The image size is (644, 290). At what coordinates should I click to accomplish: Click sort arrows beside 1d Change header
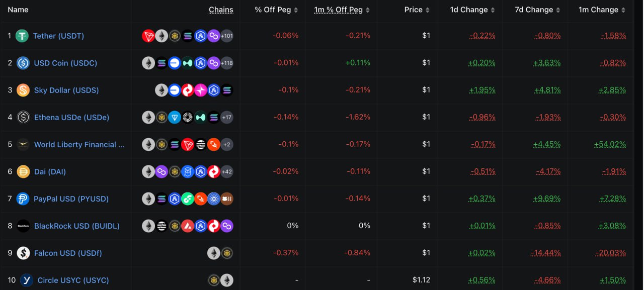pyautogui.click(x=493, y=10)
